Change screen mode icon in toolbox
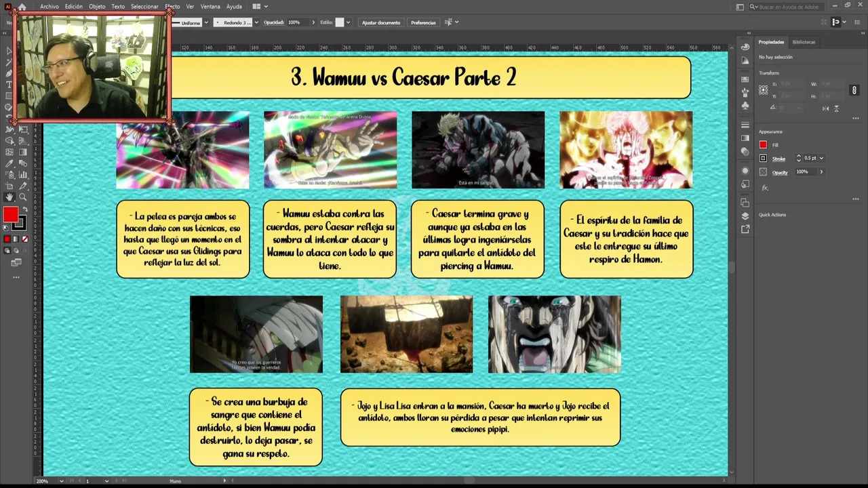The image size is (868, 488). tap(16, 262)
